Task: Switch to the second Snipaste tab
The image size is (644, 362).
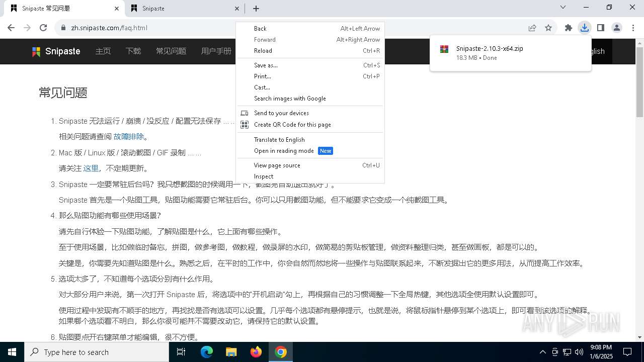Action: pyautogui.click(x=184, y=9)
